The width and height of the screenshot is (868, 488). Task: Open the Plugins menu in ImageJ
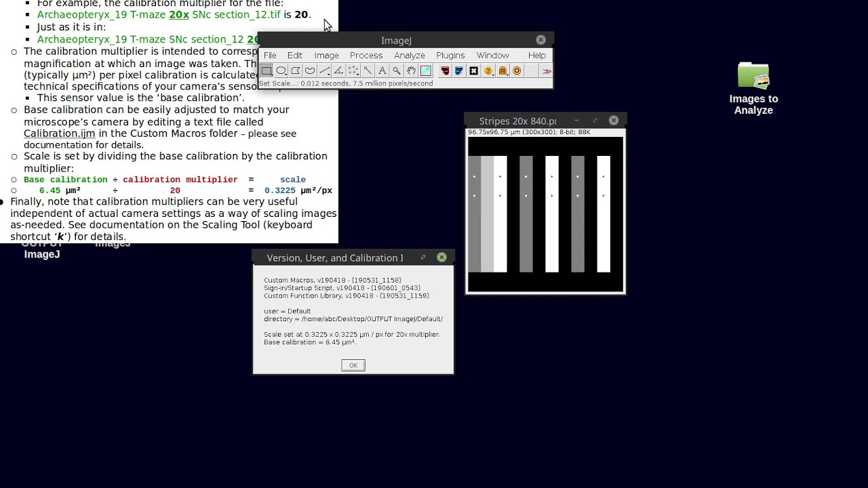tap(450, 56)
